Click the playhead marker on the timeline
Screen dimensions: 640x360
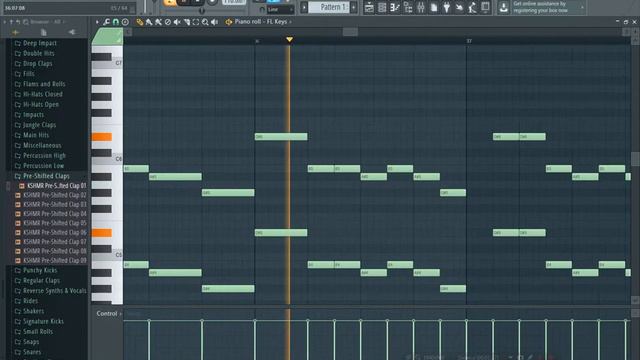click(x=289, y=39)
